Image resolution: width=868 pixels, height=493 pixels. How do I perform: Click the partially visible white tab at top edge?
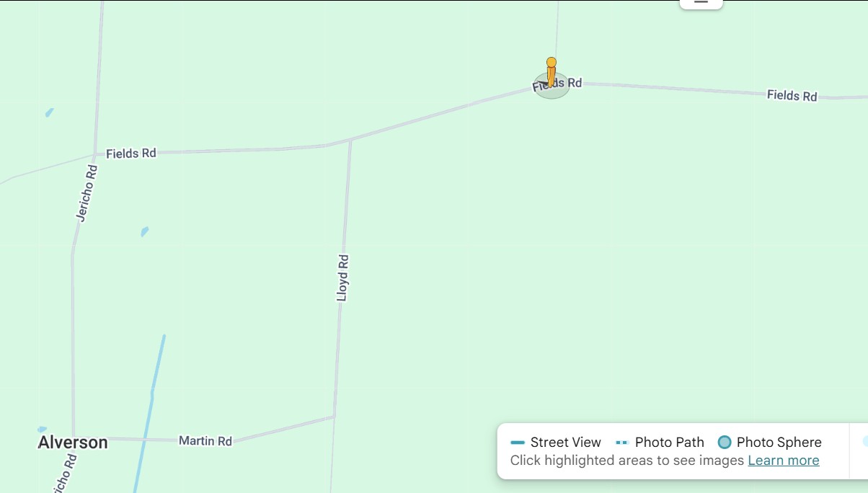(701, 4)
